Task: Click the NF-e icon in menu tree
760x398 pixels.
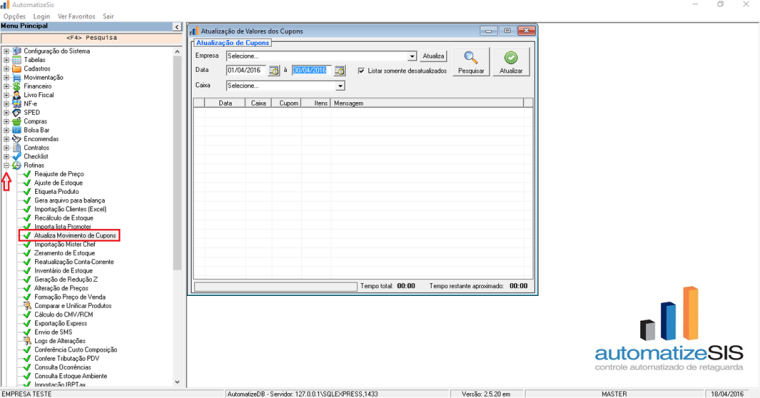Action: (17, 104)
